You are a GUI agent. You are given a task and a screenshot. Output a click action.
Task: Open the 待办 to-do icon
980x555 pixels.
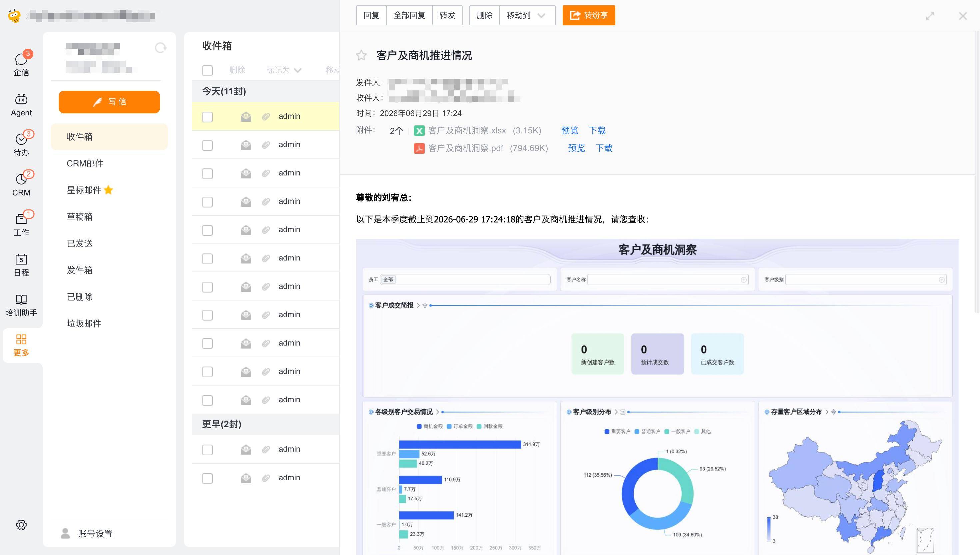pyautogui.click(x=21, y=139)
